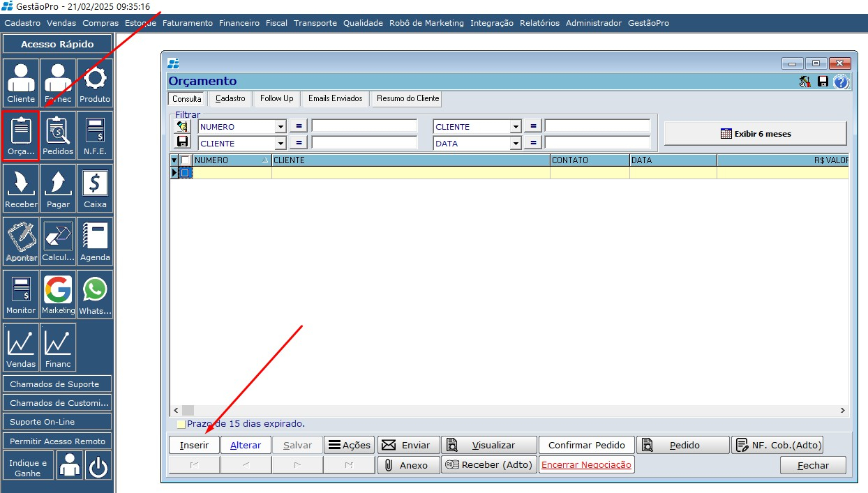
Task: Click tools icon in Orçamento header
Action: click(x=805, y=82)
